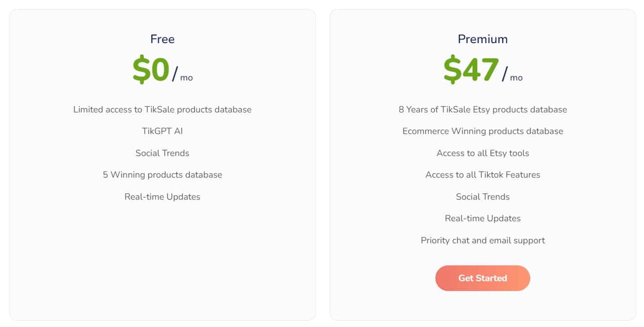Click the '/ mo' label under Free plan

[x=183, y=76]
